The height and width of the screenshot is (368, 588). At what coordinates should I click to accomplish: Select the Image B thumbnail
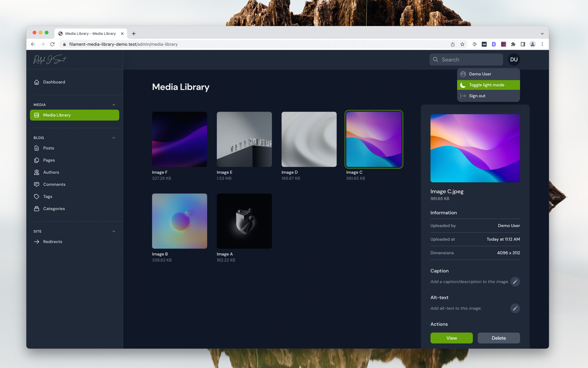tap(179, 221)
